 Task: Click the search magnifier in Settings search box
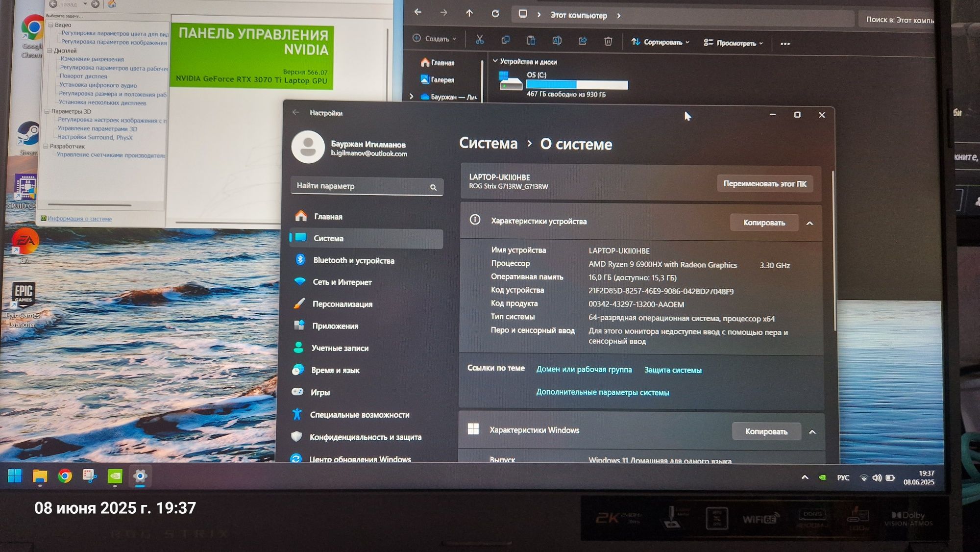433,187
